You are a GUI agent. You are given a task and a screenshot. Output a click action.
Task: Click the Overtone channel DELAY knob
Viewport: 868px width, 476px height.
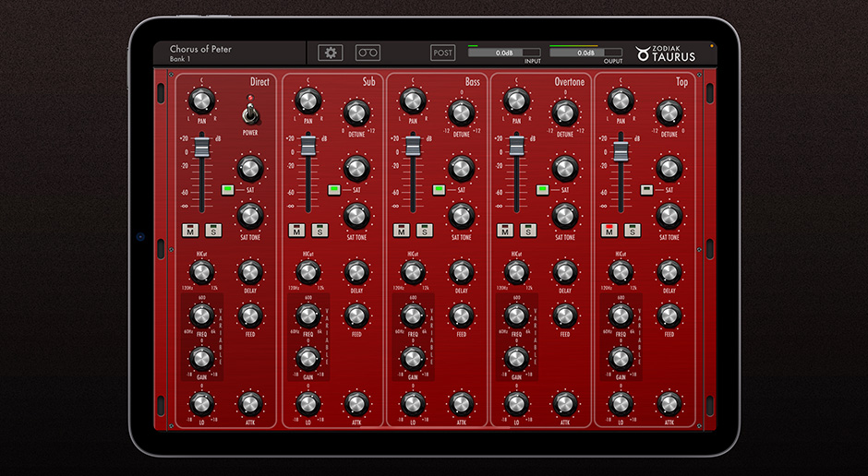click(564, 271)
